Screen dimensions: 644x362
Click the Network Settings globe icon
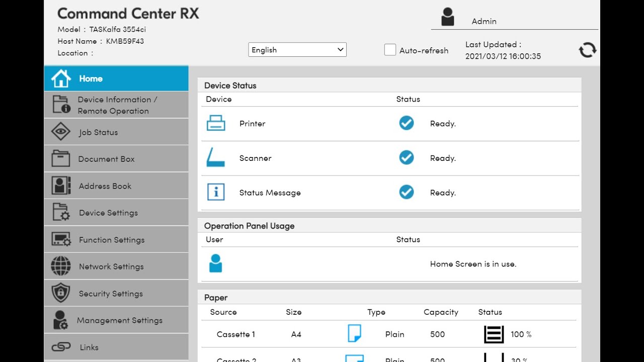click(61, 266)
